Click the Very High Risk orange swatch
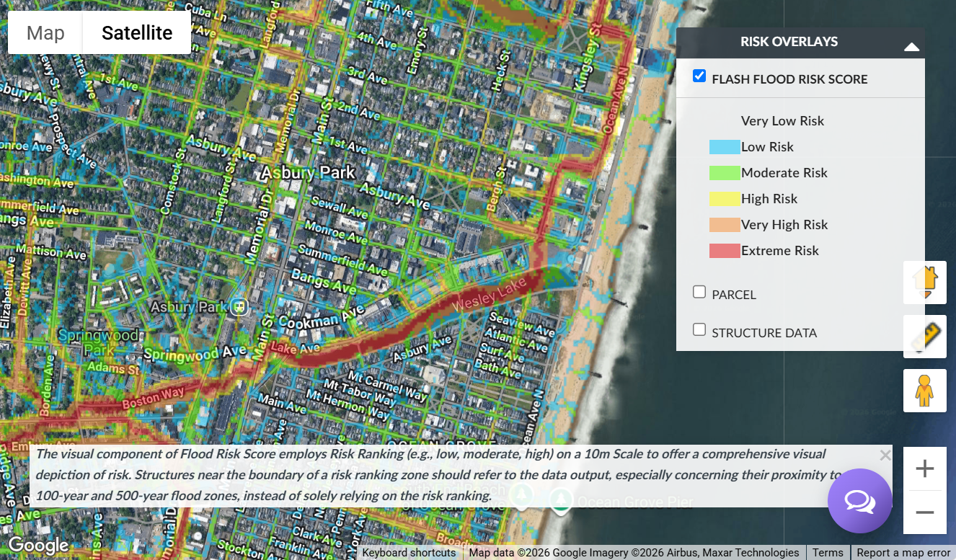 point(725,225)
